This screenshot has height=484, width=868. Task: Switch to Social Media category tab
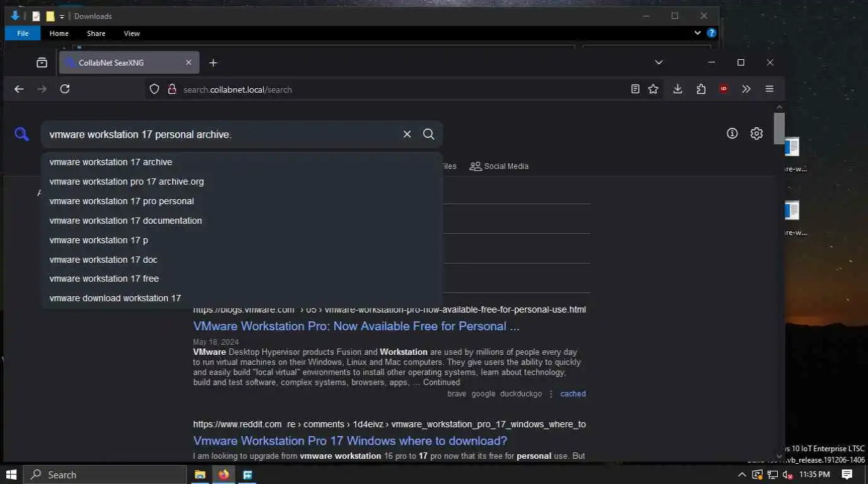[x=499, y=166]
